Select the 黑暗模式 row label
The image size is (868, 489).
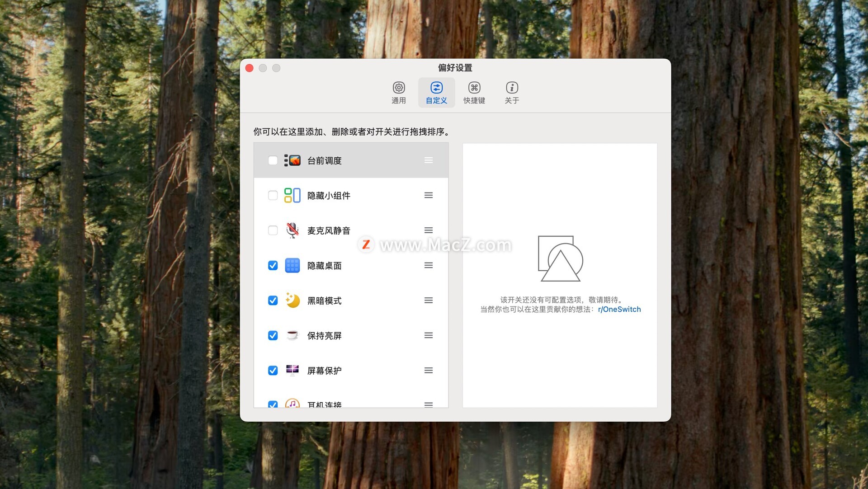(x=324, y=301)
